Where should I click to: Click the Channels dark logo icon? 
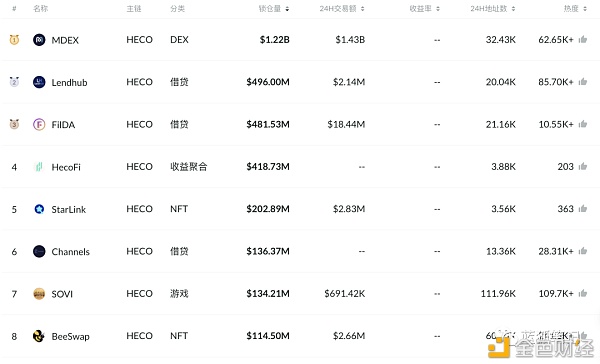pyautogui.click(x=39, y=251)
